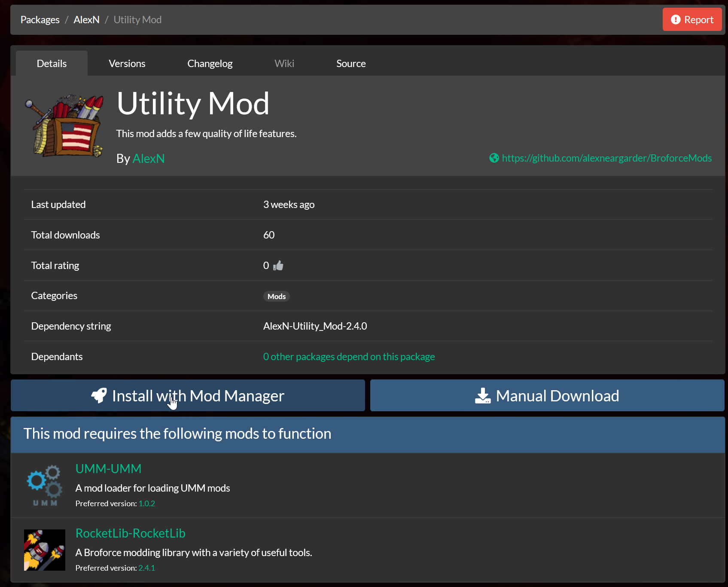This screenshot has height=587, width=728.
Task: Open the Changelog tab
Action: pyautogui.click(x=210, y=64)
